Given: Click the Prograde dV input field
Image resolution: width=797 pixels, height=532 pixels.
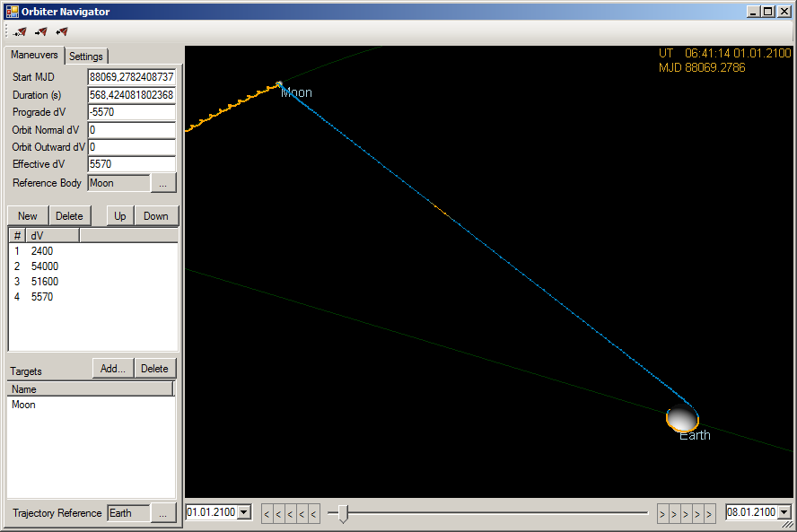Looking at the screenshot, I should point(132,112).
